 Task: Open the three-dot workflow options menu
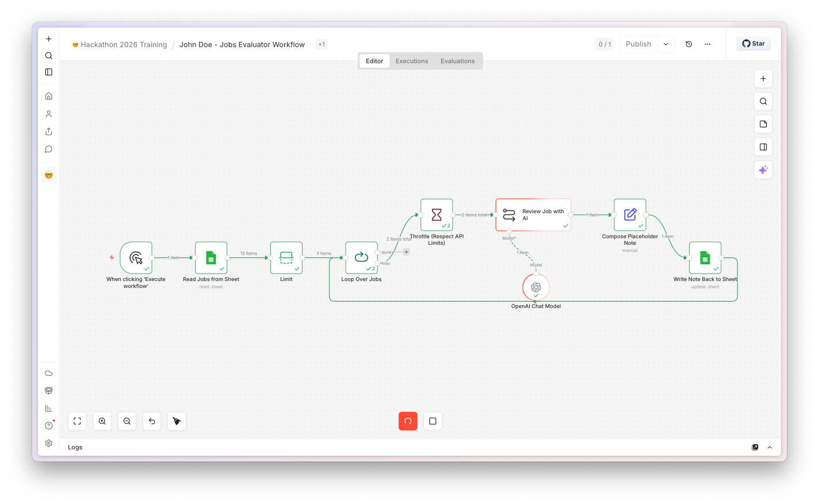coord(707,44)
